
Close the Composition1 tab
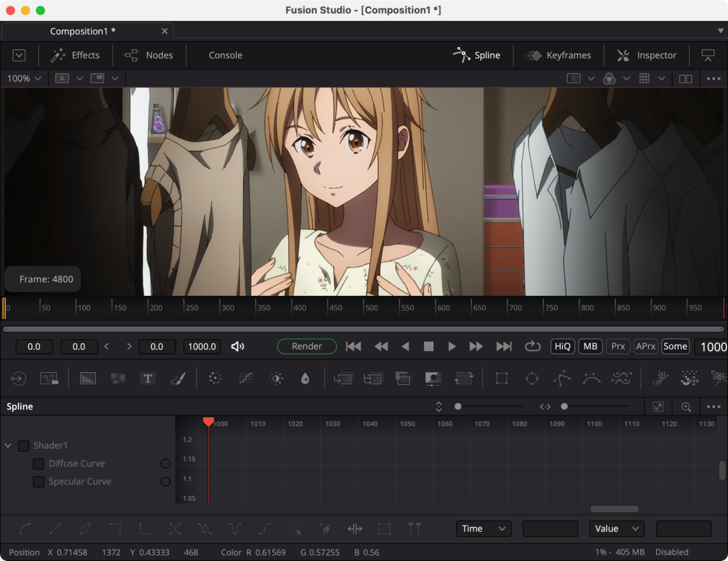165,31
